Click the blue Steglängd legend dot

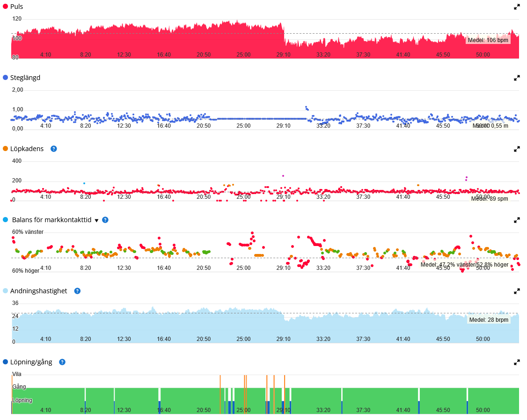coord(5,78)
